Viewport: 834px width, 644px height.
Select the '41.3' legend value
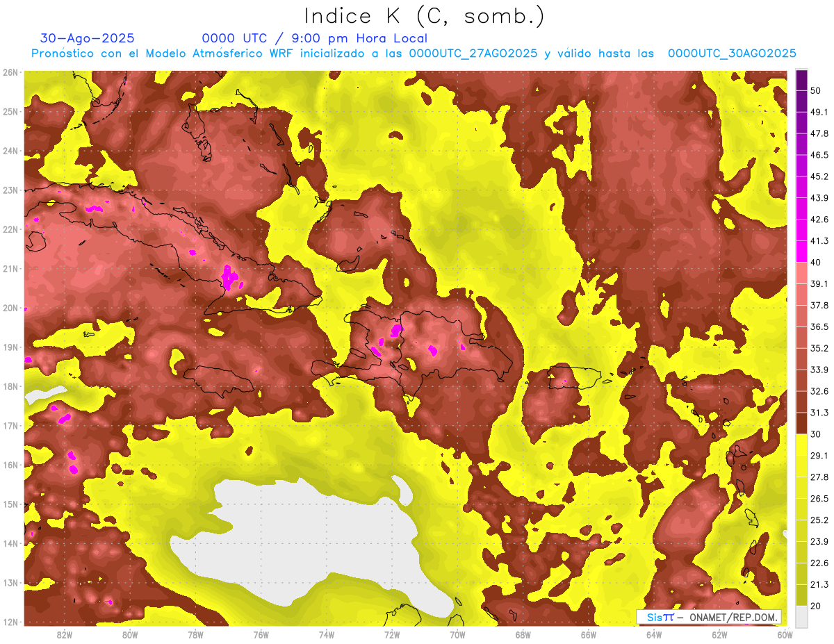[x=819, y=240]
